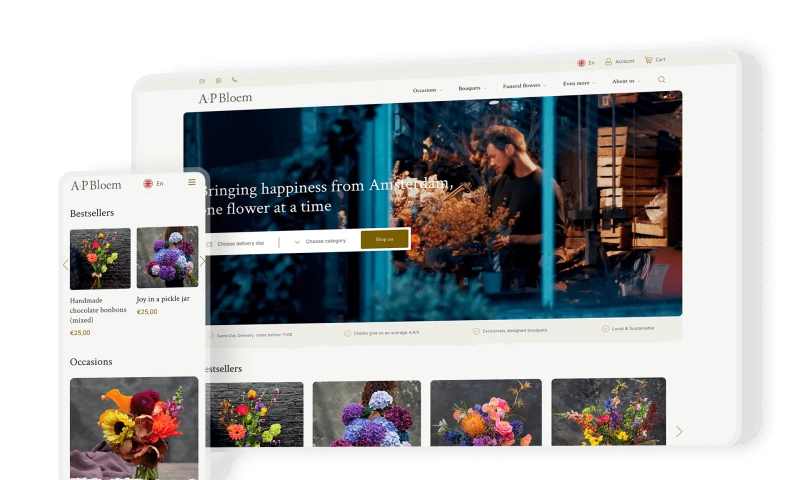Click the Occasions heading on the phone

point(91,362)
